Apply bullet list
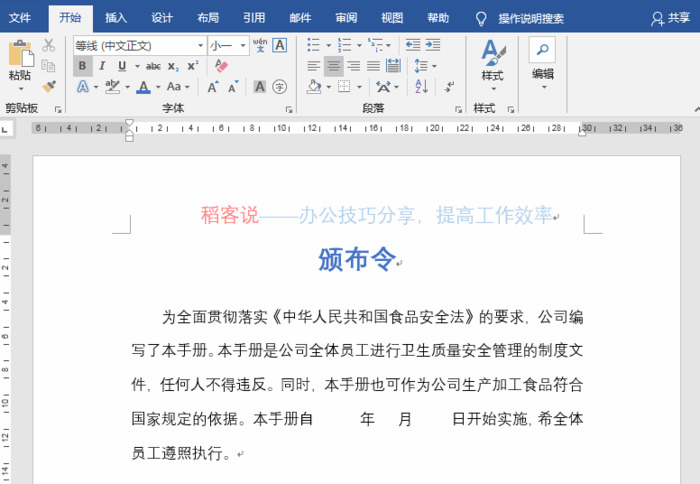Screen dimensions: 700x484 [313, 45]
